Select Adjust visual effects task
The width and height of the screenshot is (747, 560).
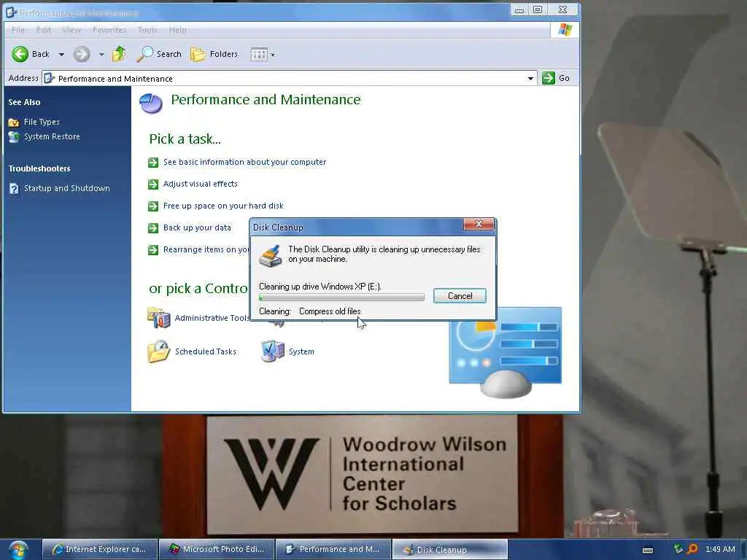(200, 184)
